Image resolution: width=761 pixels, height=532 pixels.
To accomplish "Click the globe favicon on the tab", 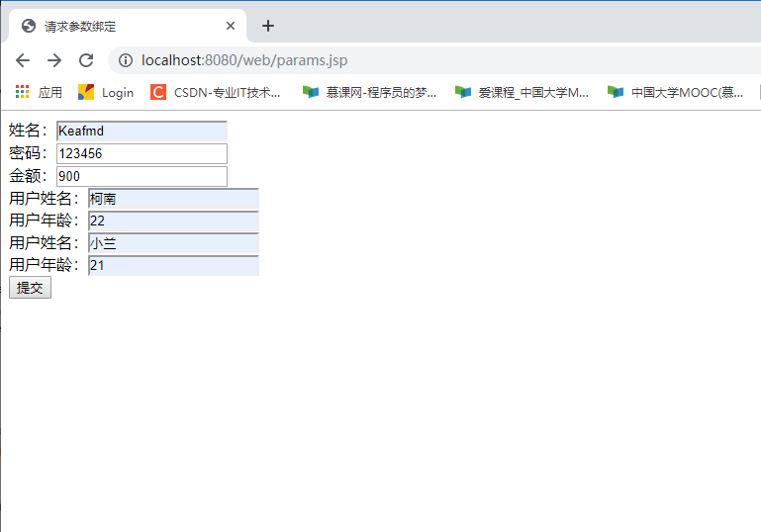I will coord(29,26).
